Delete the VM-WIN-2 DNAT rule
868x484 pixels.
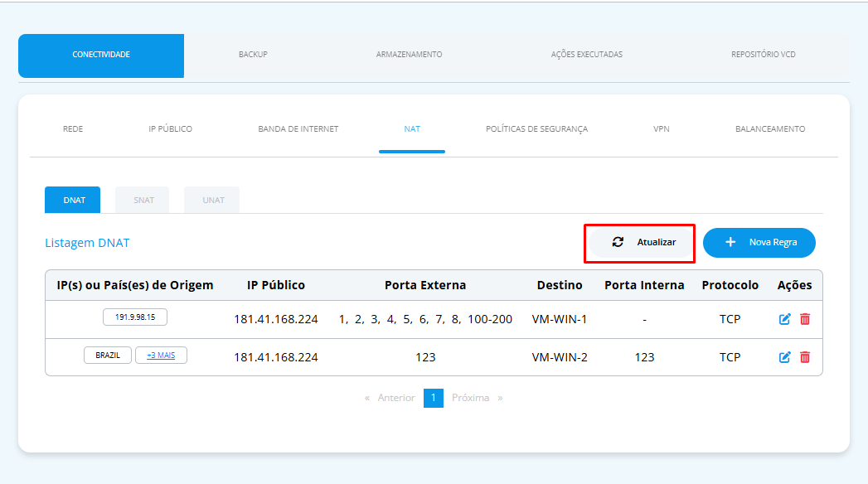click(x=805, y=357)
